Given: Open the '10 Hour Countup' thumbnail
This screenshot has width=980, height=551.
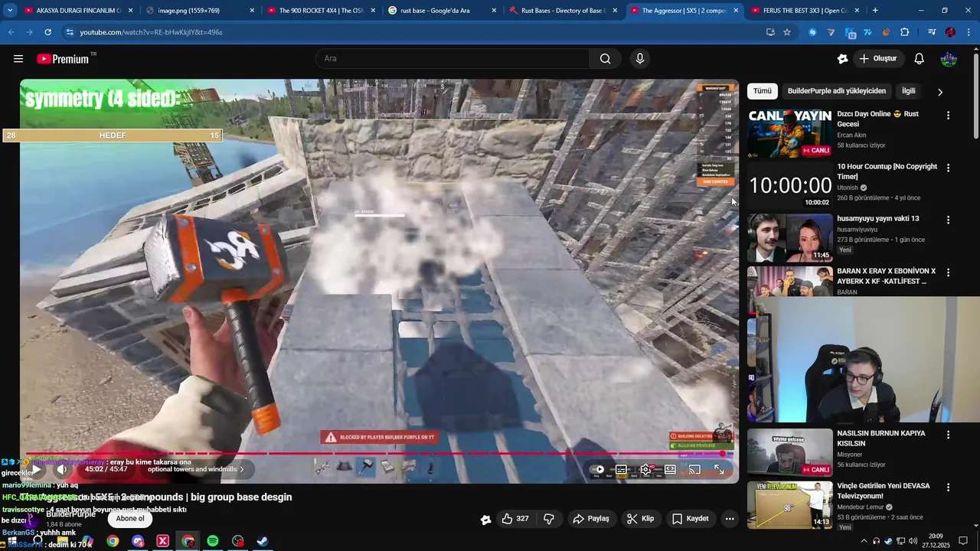Looking at the screenshot, I should click(x=790, y=185).
